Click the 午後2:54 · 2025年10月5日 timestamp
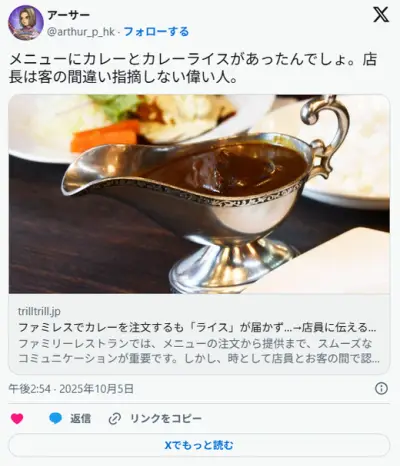This screenshot has height=466, width=400. [71, 389]
